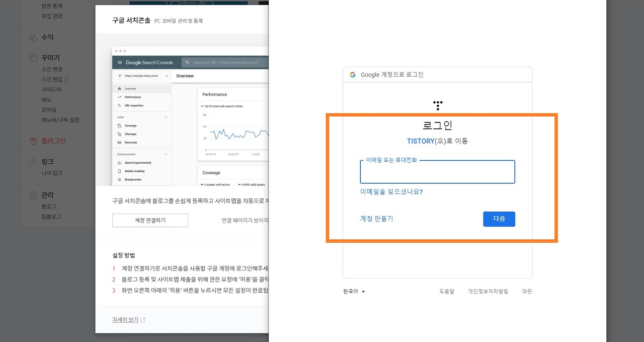This screenshot has height=342, width=644.
Task: Click '연결 페이지가 보이지' text in modal
Action: 245,221
